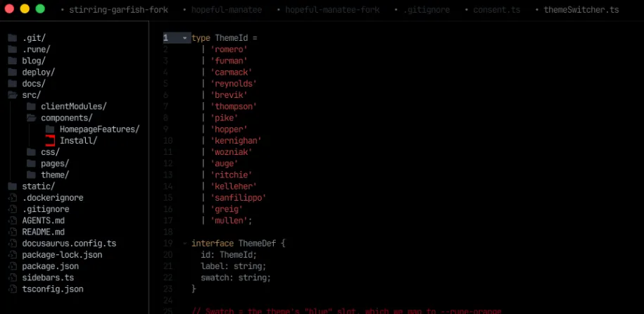Click the green macOS fullscreen button
The width and height of the screenshot is (644, 314).
(x=40, y=8)
